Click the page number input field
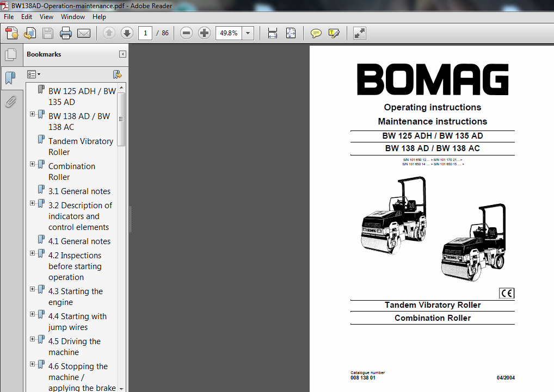The image size is (554, 392). click(145, 33)
